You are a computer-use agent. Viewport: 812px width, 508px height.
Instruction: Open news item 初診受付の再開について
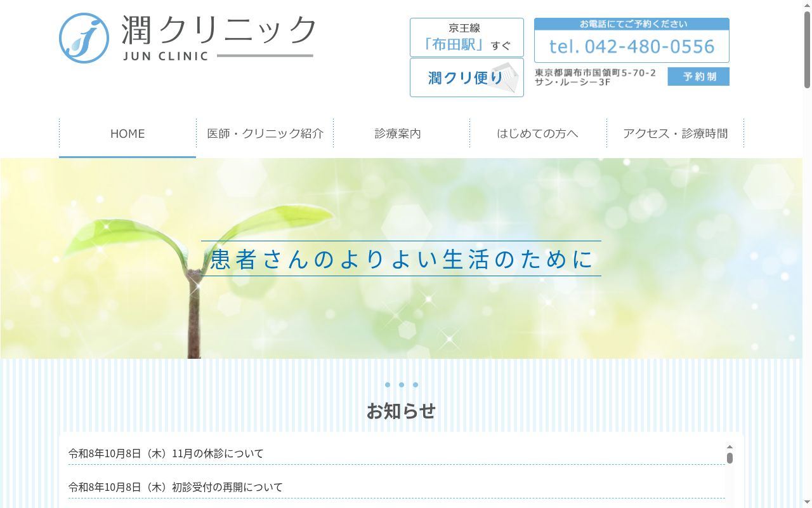click(176, 487)
